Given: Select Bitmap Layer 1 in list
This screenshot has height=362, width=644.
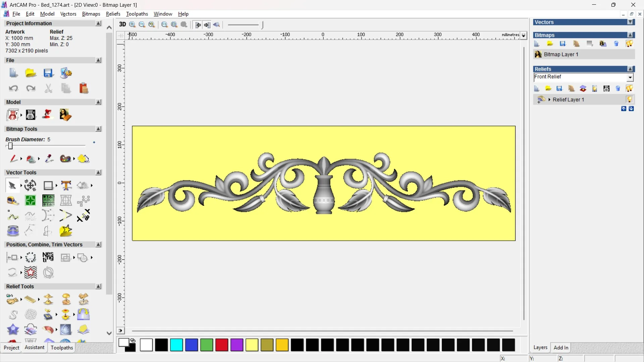Looking at the screenshot, I should point(561,54).
